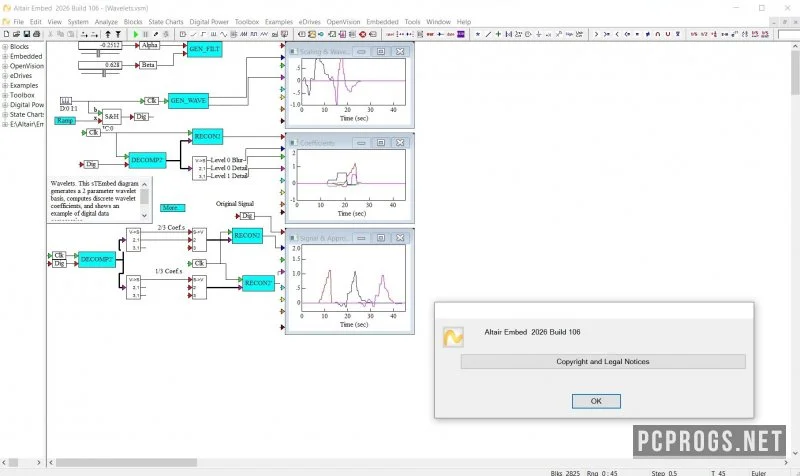Expand the Embedded tree node
Image resolution: width=800 pixels, height=476 pixels.
[5, 56]
